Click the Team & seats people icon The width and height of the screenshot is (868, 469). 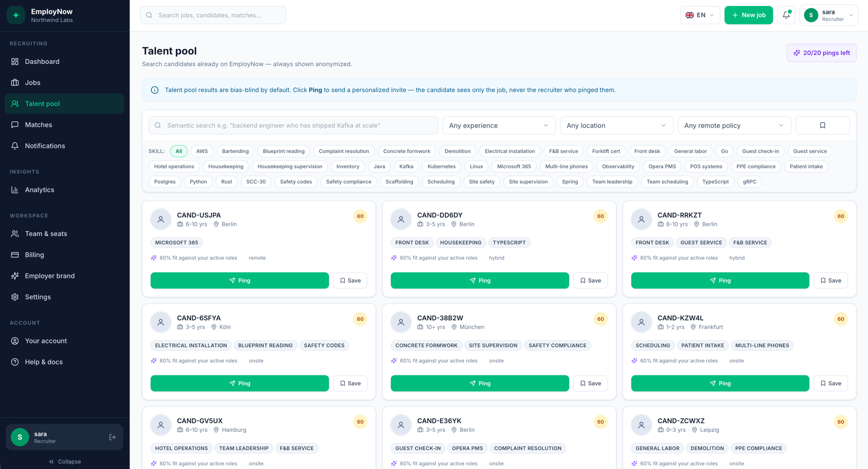point(15,234)
